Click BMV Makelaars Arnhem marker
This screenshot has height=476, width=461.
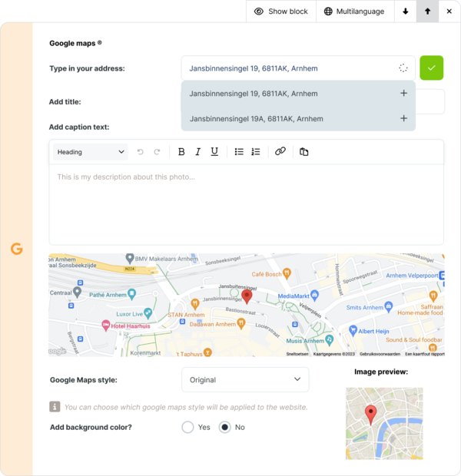(x=130, y=259)
